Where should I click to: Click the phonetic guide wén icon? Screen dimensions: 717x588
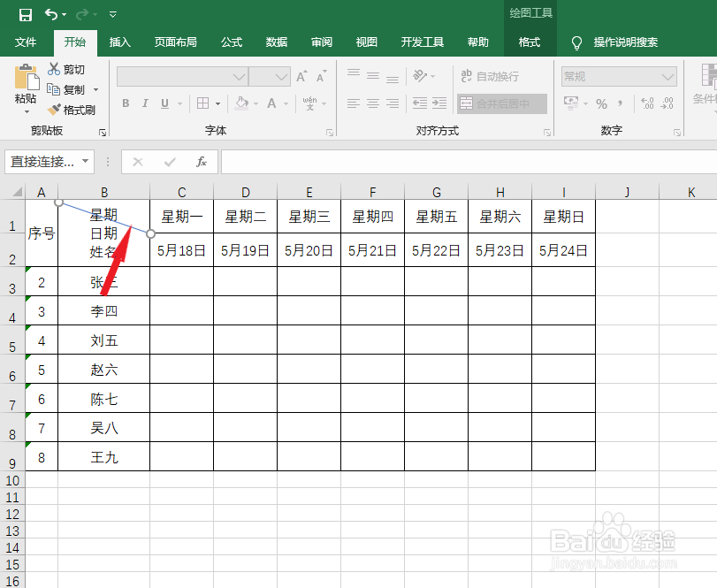(309, 103)
